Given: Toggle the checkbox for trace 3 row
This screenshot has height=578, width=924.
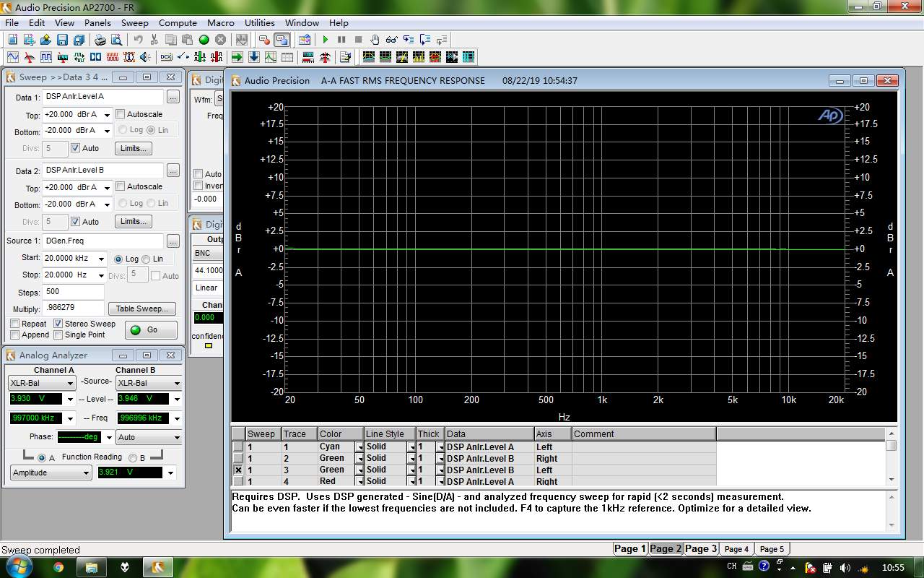Looking at the screenshot, I should click(x=238, y=470).
